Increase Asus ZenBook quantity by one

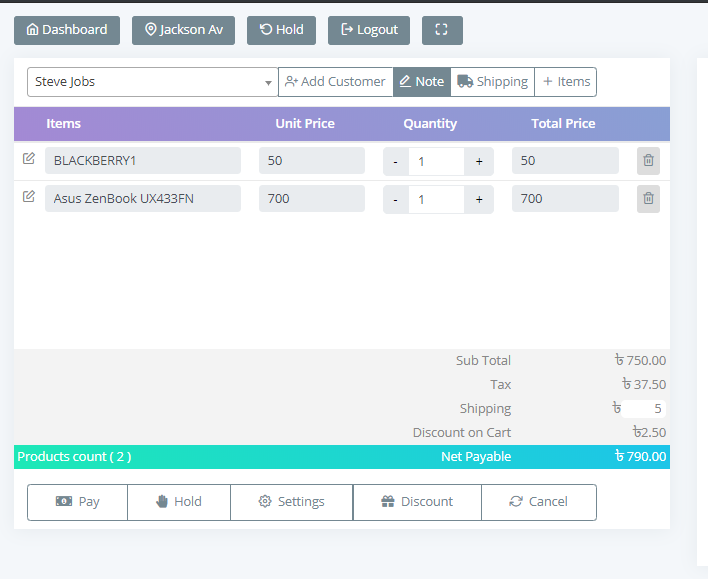click(x=479, y=199)
